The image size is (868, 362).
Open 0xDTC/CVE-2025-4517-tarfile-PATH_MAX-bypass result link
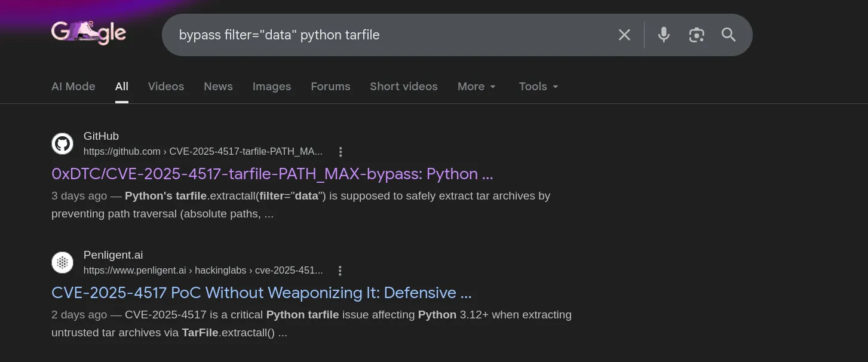tap(272, 174)
